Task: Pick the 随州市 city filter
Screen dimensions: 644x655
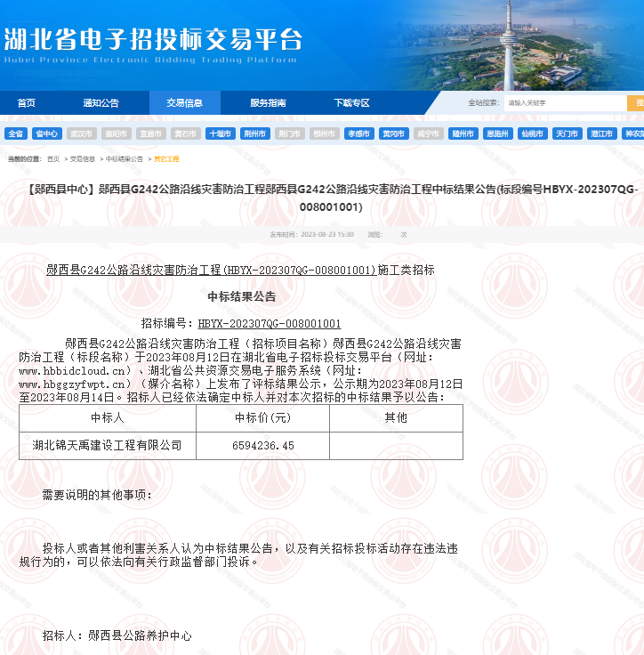Action: [463, 133]
